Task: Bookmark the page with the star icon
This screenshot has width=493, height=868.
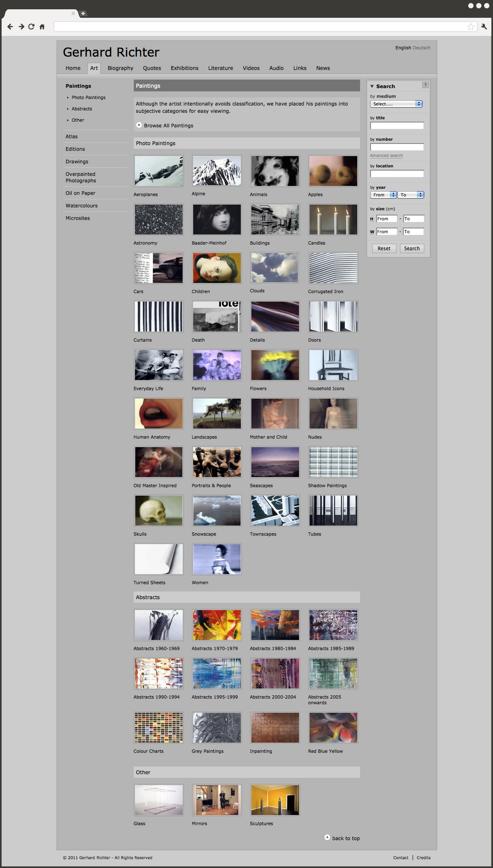Action: point(471,27)
